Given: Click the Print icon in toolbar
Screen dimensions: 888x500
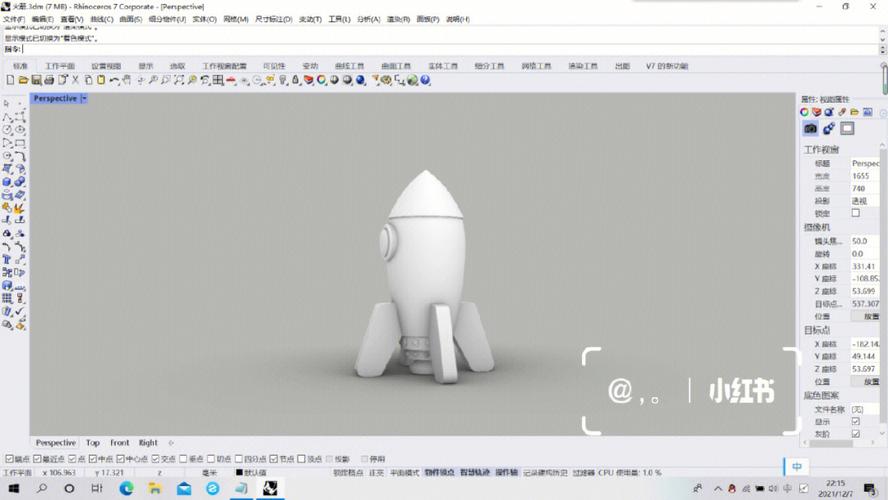Looking at the screenshot, I should click(49, 80).
